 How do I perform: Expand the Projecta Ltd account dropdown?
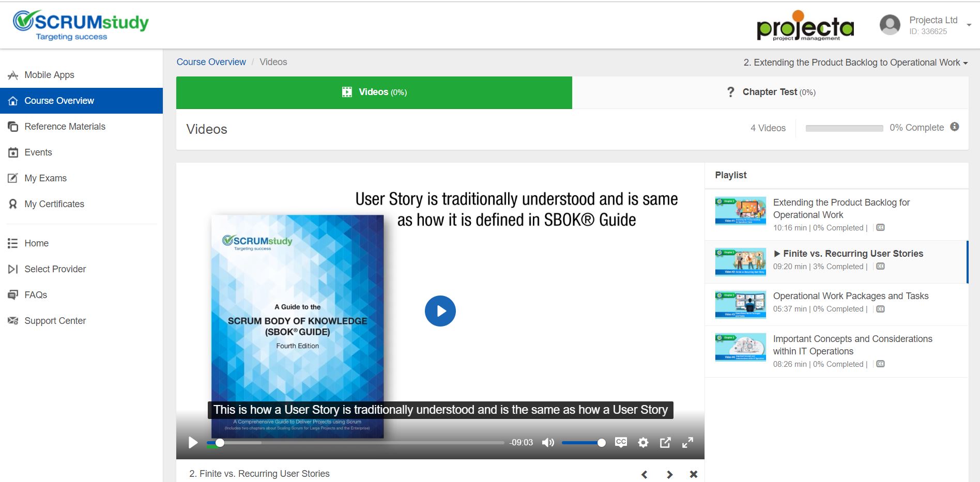click(969, 25)
